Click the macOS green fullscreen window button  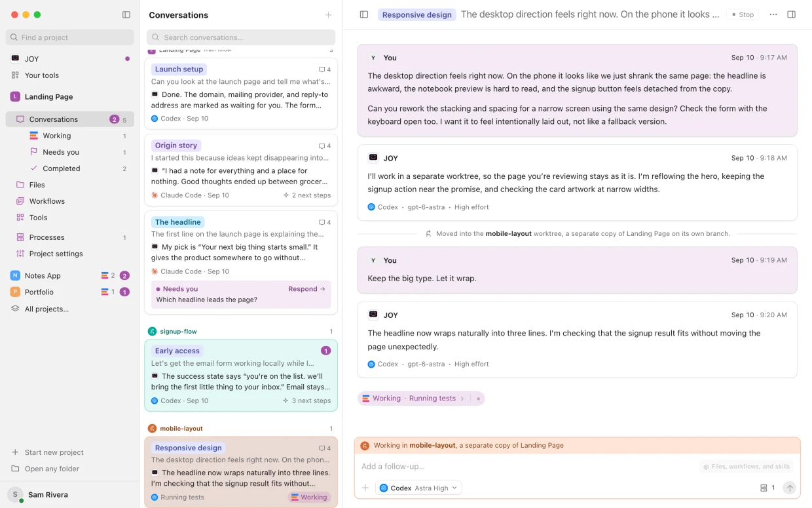pos(37,14)
